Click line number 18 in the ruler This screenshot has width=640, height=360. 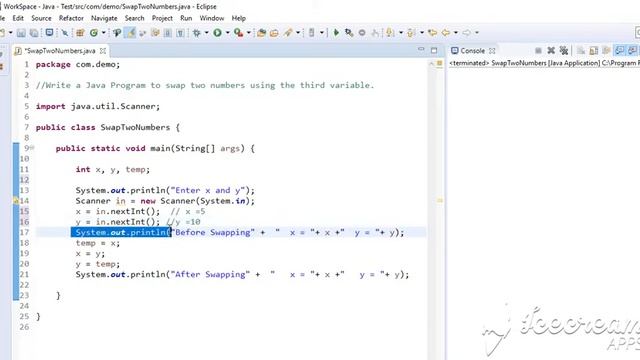pyautogui.click(x=24, y=243)
